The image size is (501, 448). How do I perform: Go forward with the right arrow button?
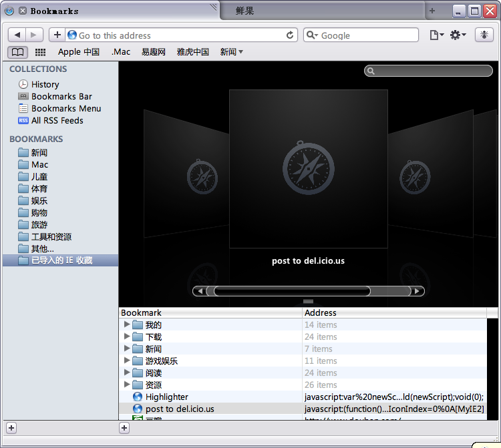click(x=34, y=35)
